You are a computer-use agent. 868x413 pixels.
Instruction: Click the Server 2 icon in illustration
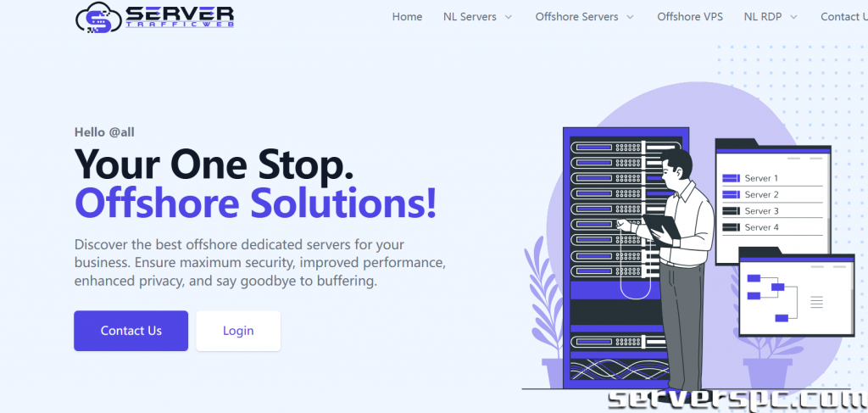point(731,195)
